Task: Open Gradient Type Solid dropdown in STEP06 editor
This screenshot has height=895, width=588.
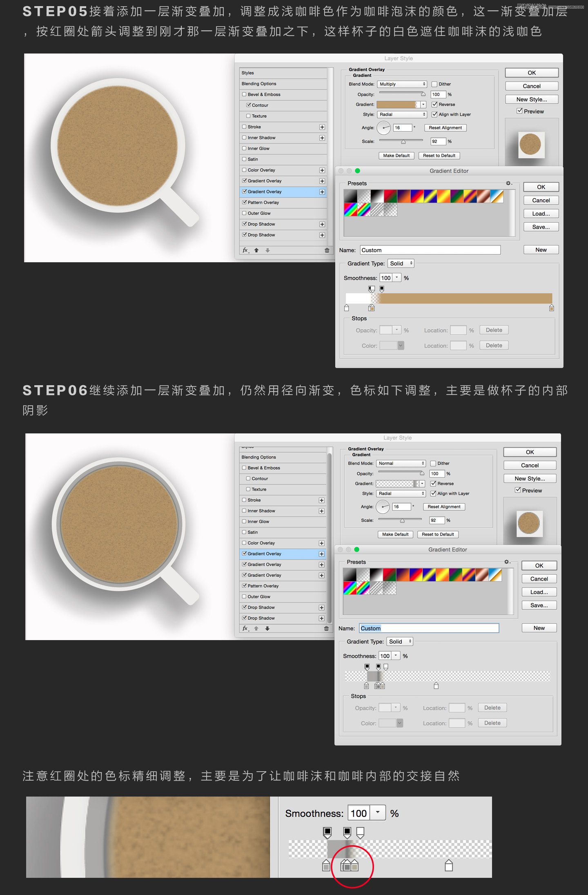Action: tap(400, 642)
